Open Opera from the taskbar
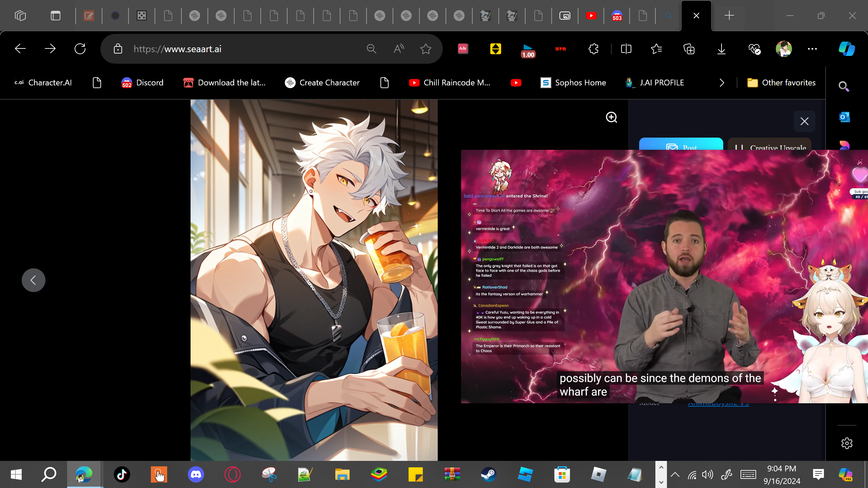Screen dimensions: 868x488 233,474
